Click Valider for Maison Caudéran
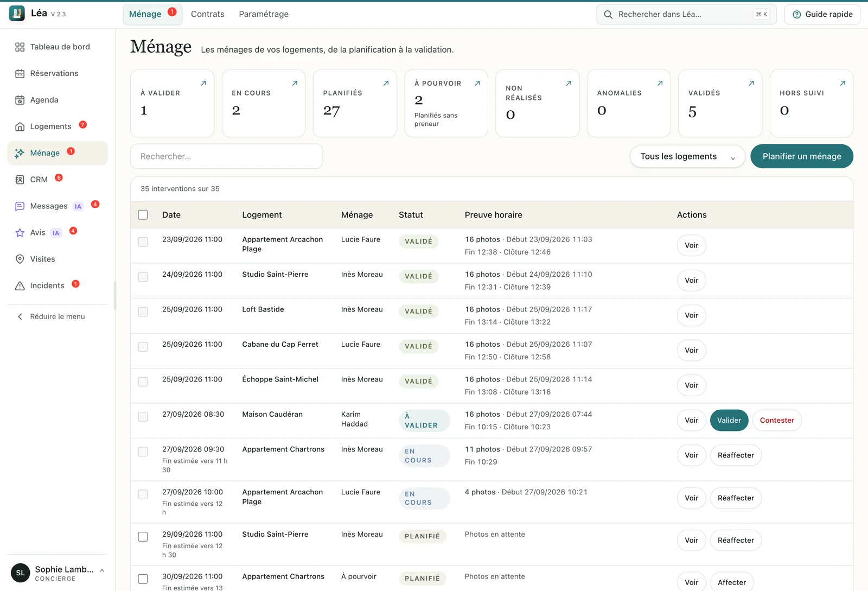Viewport: 868px width, 591px height. (729, 421)
